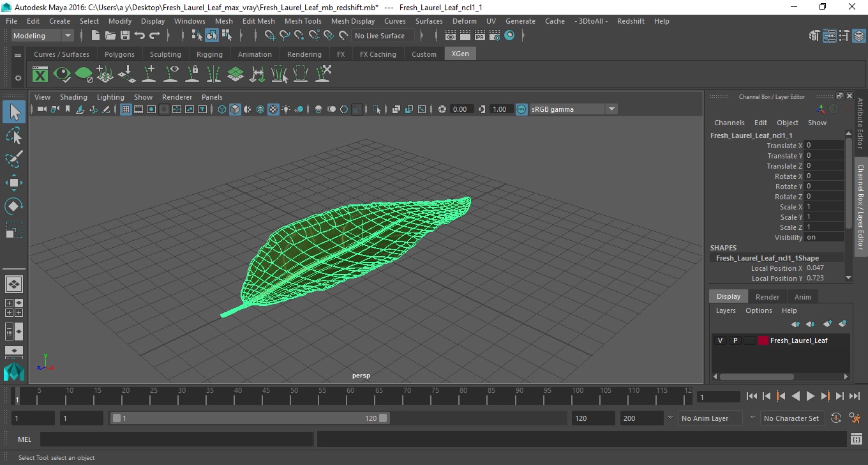Click the open scene folder icon
Image resolution: width=868 pixels, height=465 pixels.
pyautogui.click(x=110, y=36)
